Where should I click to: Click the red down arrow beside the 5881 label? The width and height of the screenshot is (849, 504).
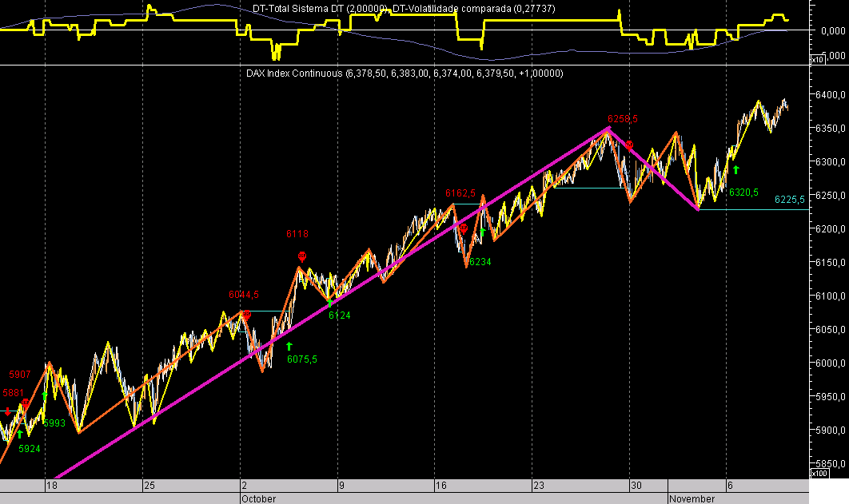8,411
